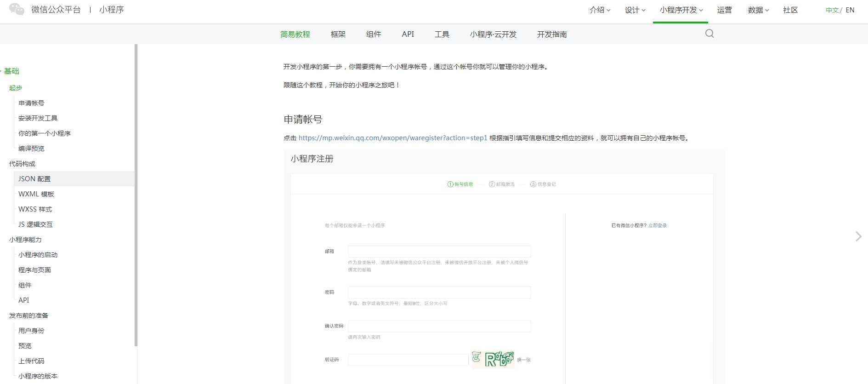Expand the 数据 dropdown menu
Viewport: 868px width, 384px height.
(x=758, y=10)
